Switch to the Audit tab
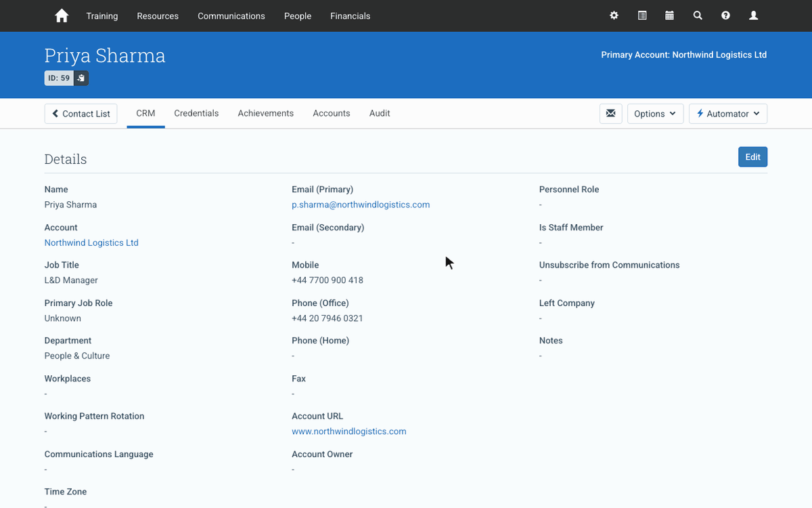 pyautogui.click(x=380, y=113)
